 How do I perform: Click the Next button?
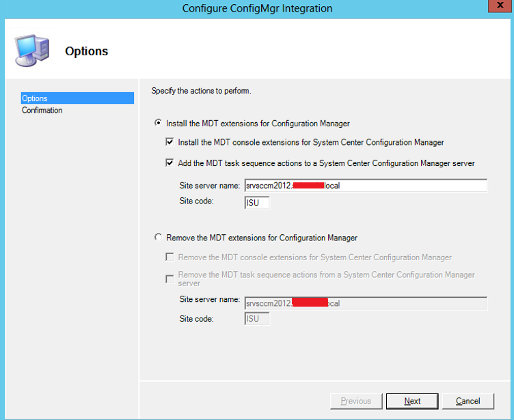tap(412, 401)
